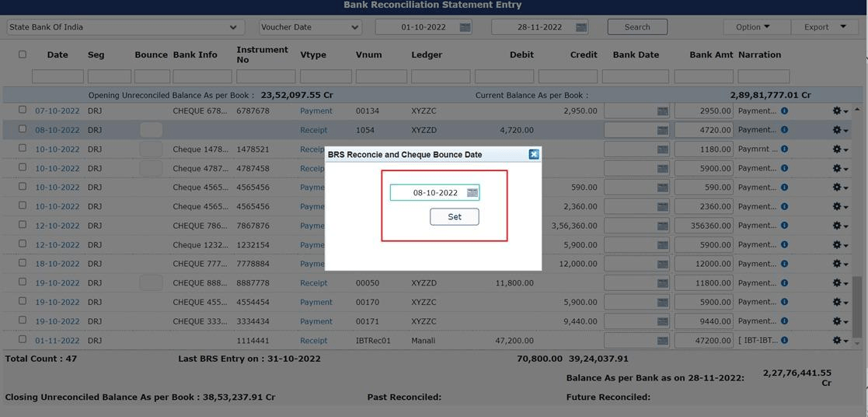Tick the checkbox for the 01-11-2022 row
Image resolution: width=868 pixels, height=417 pixels.
point(23,340)
